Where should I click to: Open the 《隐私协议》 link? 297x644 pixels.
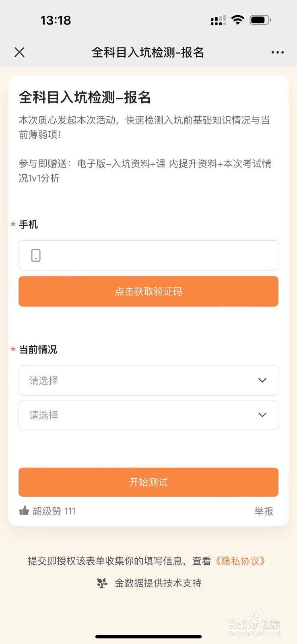tap(240, 561)
